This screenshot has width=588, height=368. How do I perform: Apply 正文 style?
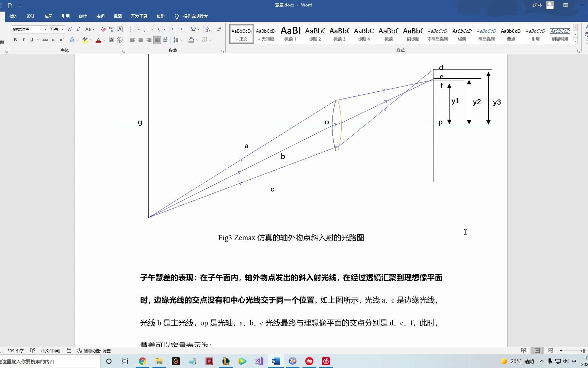[x=242, y=34]
